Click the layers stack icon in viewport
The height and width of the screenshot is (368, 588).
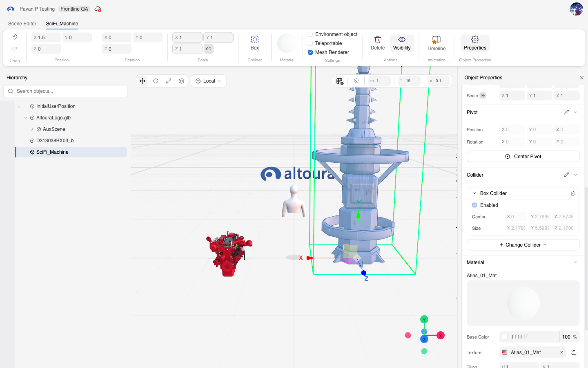182,81
